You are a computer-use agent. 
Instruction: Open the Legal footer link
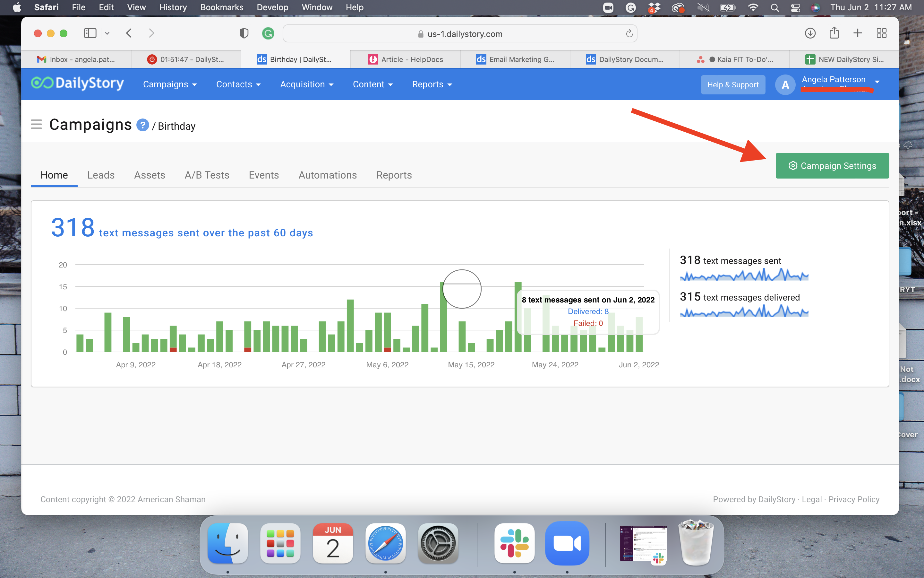coord(811,499)
